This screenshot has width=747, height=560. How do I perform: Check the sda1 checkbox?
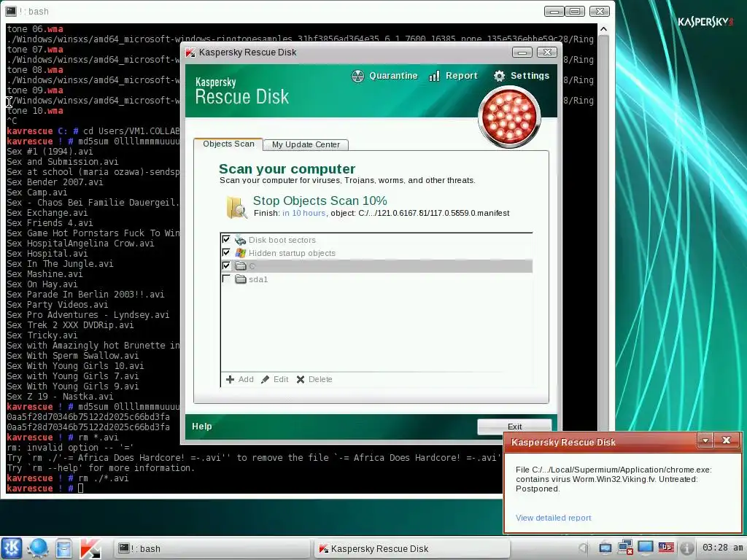226,279
